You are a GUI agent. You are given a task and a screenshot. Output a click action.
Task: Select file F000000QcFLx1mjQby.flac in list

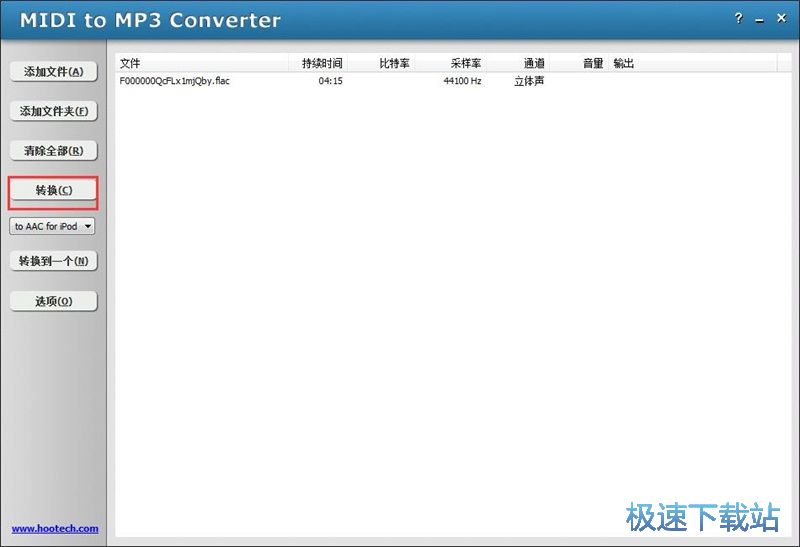(x=174, y=81)
